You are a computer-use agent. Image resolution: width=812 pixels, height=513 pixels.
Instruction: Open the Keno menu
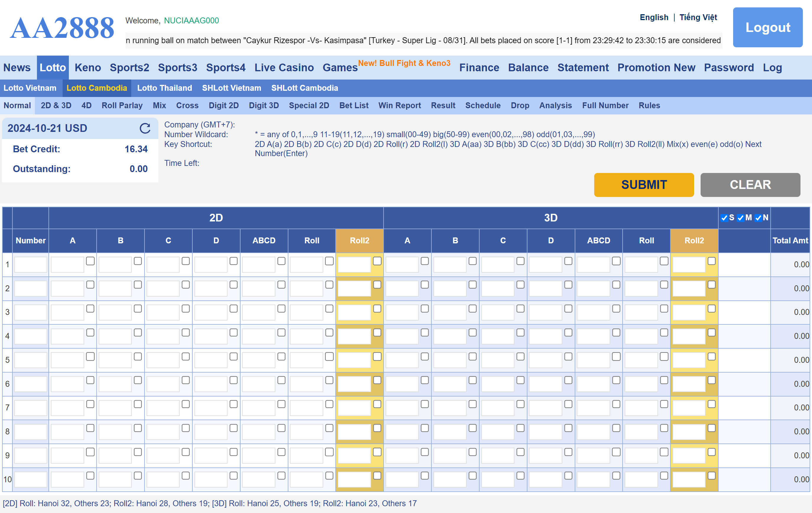click(88, 67)
